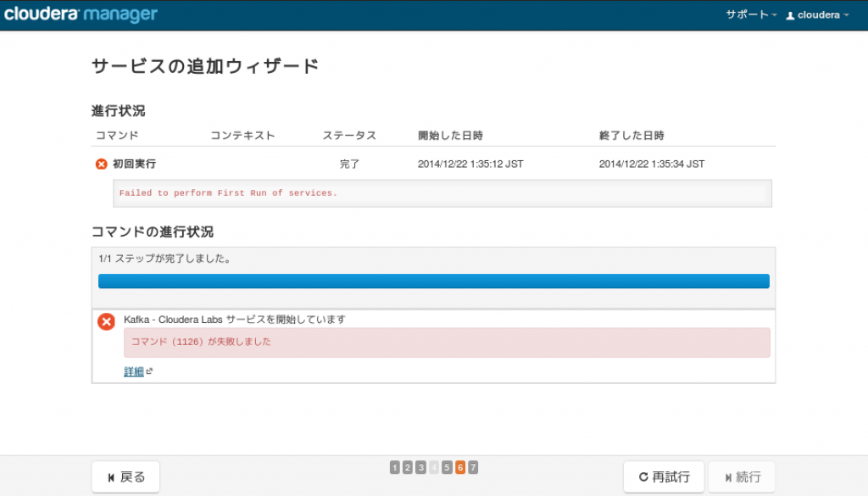
Task: Click the 続行 continue button
Action: point(742,476)
